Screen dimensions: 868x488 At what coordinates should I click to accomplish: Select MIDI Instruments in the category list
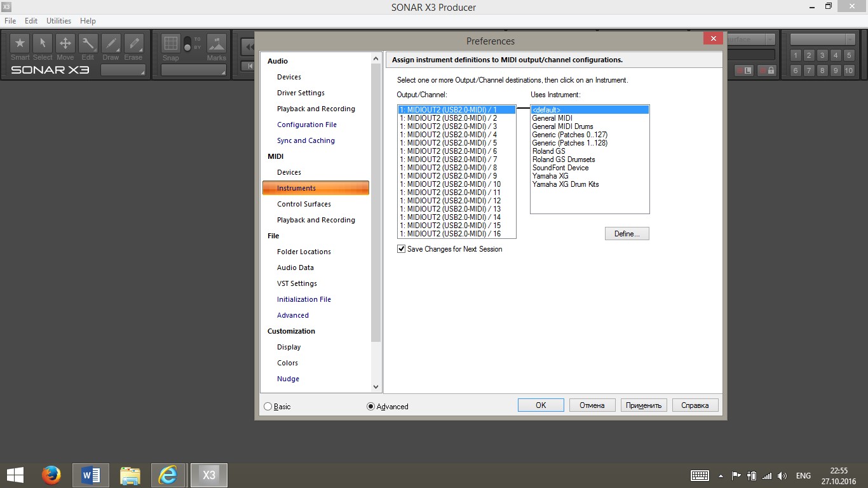click(x=316, y=188)
